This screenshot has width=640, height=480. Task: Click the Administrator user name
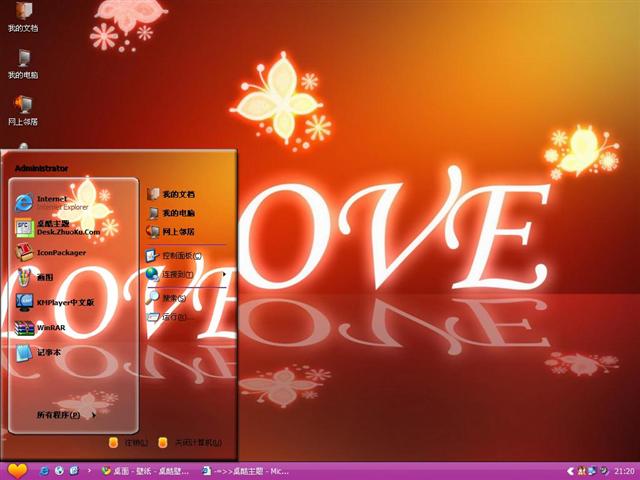pos(41,168)
